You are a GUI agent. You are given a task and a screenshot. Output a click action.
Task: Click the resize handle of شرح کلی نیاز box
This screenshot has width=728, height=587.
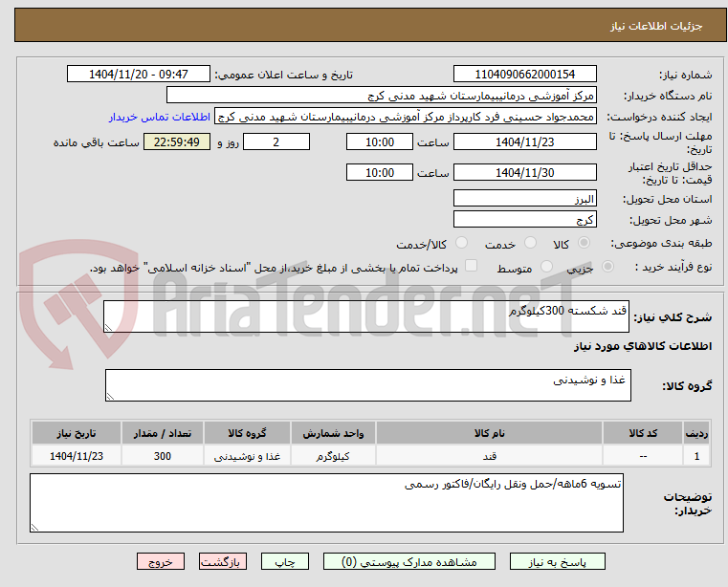coord(108,328)
